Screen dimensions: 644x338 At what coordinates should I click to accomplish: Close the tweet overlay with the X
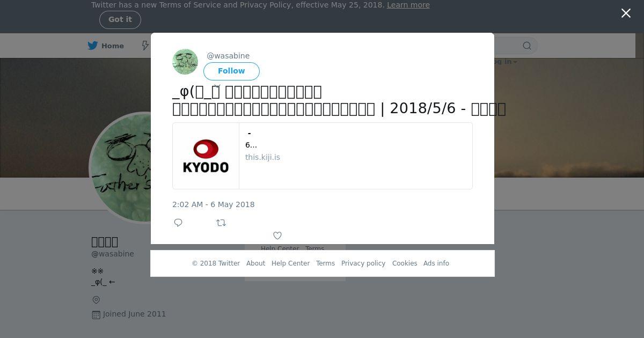[x=626, y=13]
